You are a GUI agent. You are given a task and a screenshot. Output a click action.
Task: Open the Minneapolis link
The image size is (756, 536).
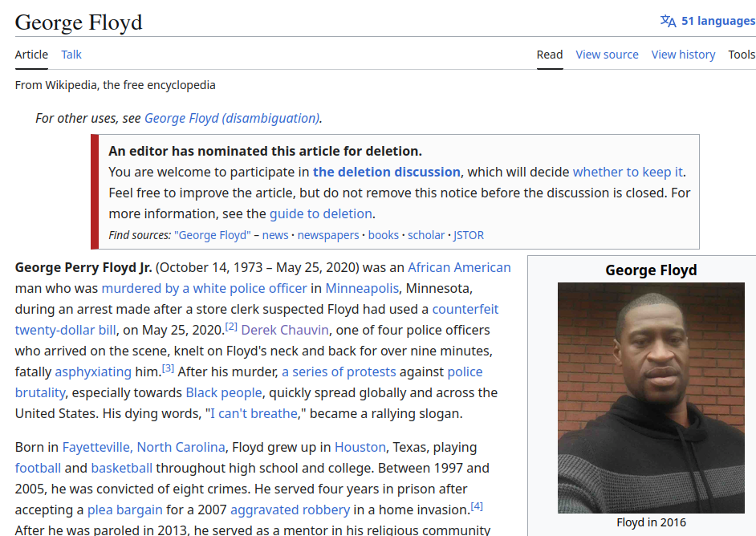click(x=362, y=288)
